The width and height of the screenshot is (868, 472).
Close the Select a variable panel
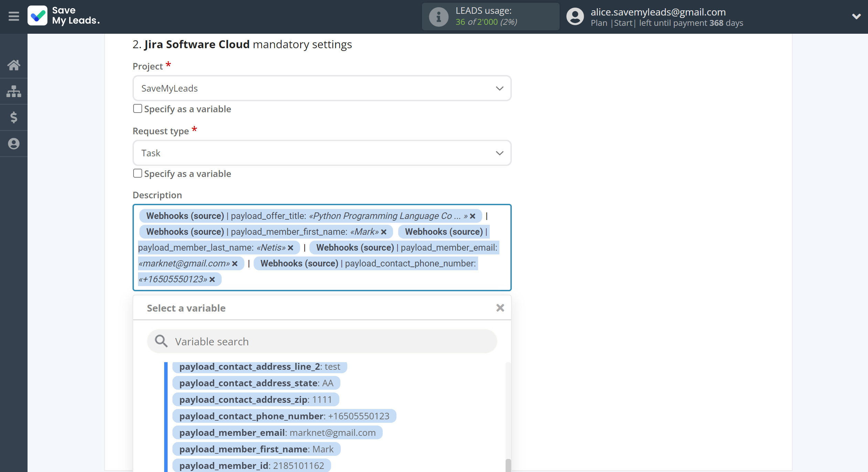click(500, 308)
